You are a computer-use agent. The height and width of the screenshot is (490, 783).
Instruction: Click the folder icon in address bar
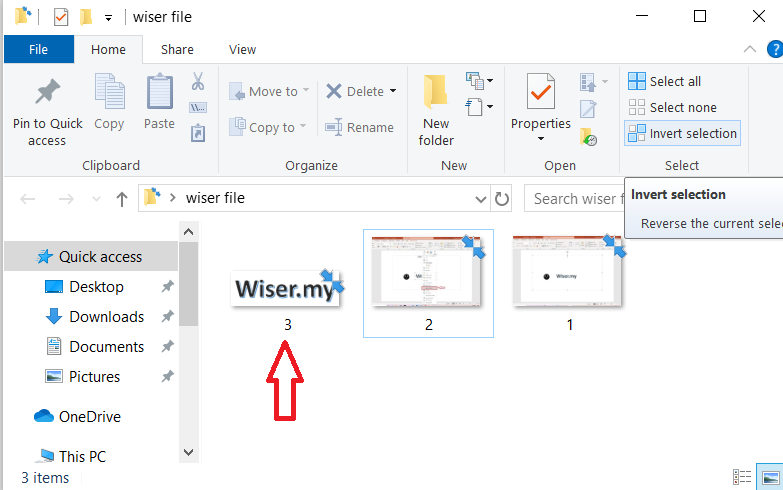pos(152,198)
